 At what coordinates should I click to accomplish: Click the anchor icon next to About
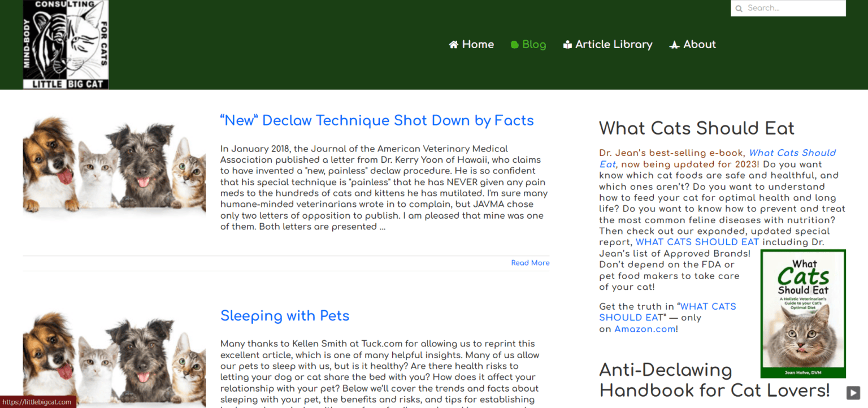674,44
